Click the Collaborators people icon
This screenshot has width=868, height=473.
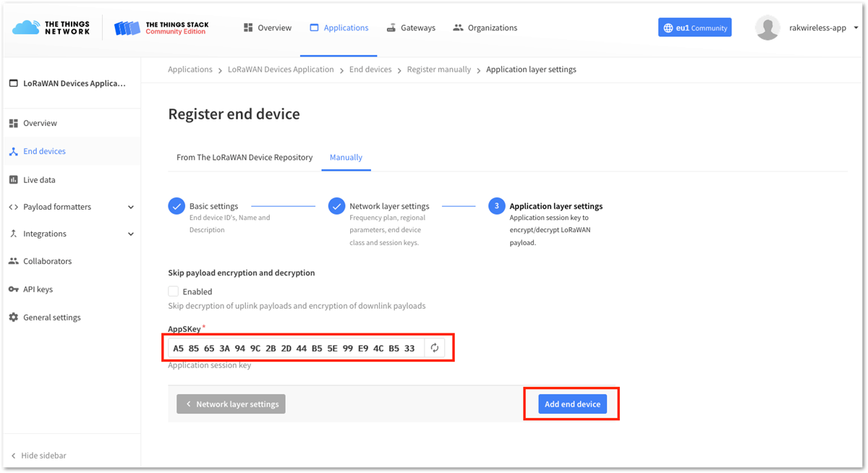[x=13, y=261]
